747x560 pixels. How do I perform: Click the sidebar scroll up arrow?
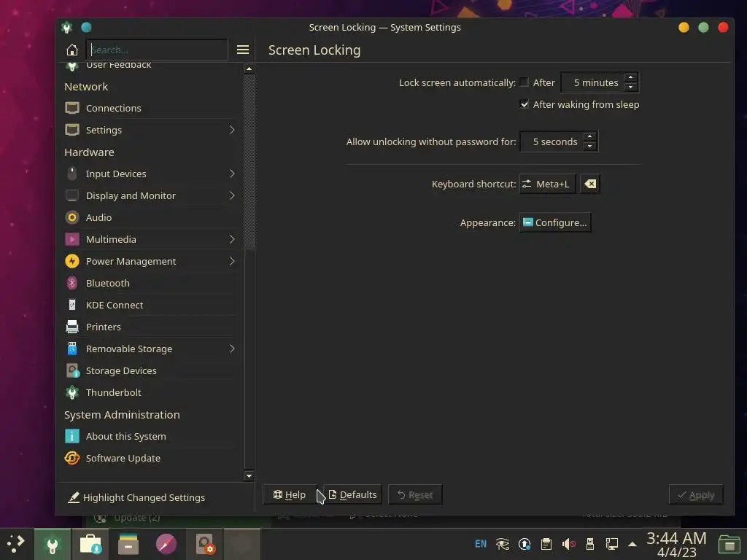click(x=249, y=69)
